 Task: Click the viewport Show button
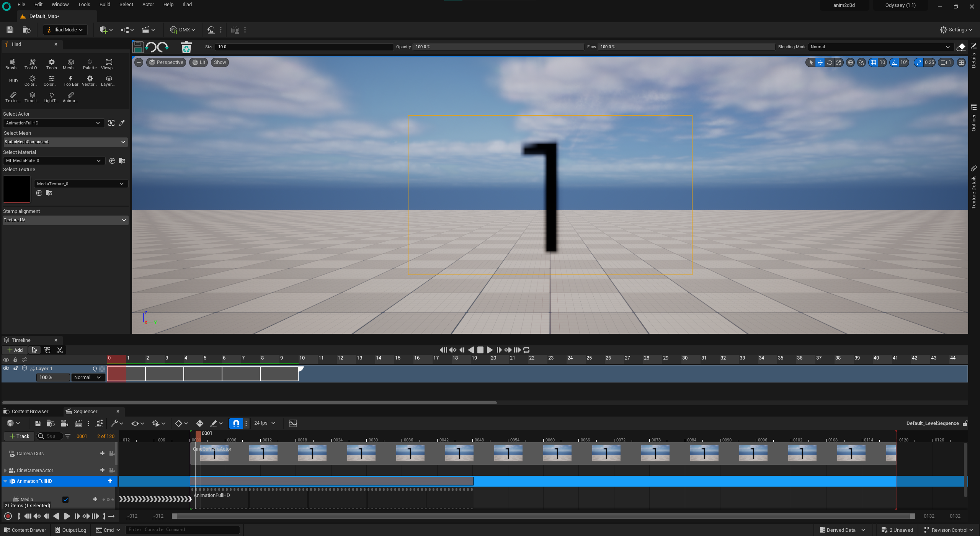220,62
